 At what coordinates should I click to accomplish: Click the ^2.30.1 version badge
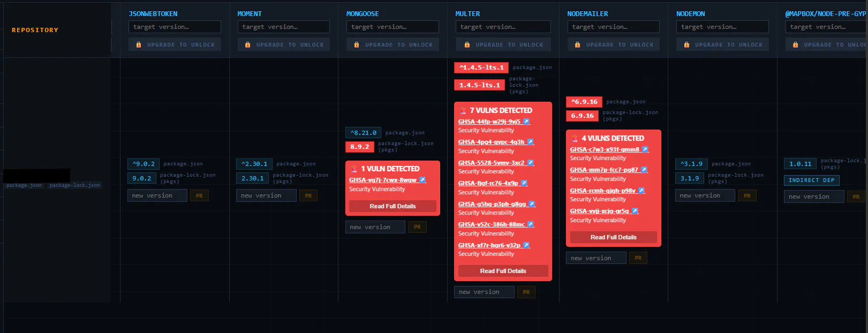(254, 164)
